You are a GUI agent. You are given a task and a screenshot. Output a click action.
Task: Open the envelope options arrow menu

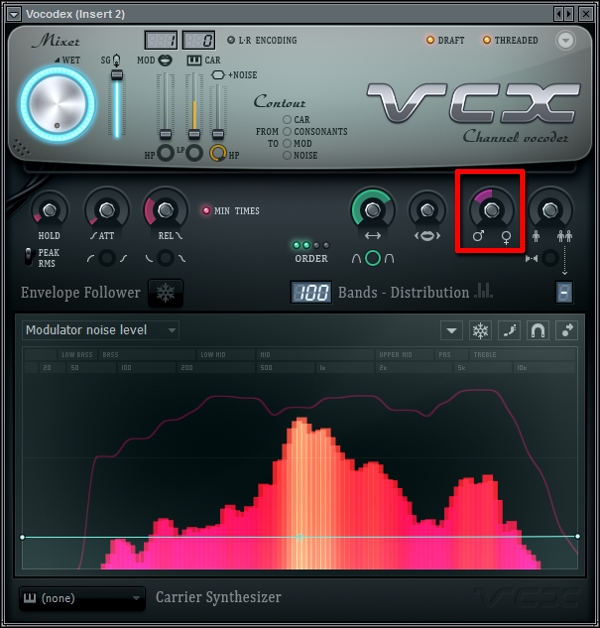click(451, 330)
